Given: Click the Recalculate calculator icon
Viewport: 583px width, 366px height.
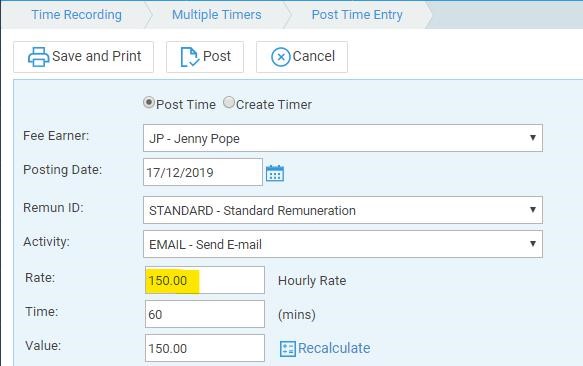Looking at the screenshot, I should coord(287,349).
